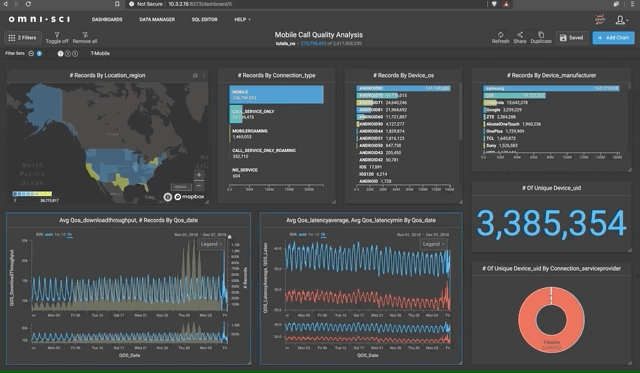Image resolution: width=640 pixels, height=373 pixels.
Task: Select the samsung manufacturer bar
Action: [x=551, y=88]
